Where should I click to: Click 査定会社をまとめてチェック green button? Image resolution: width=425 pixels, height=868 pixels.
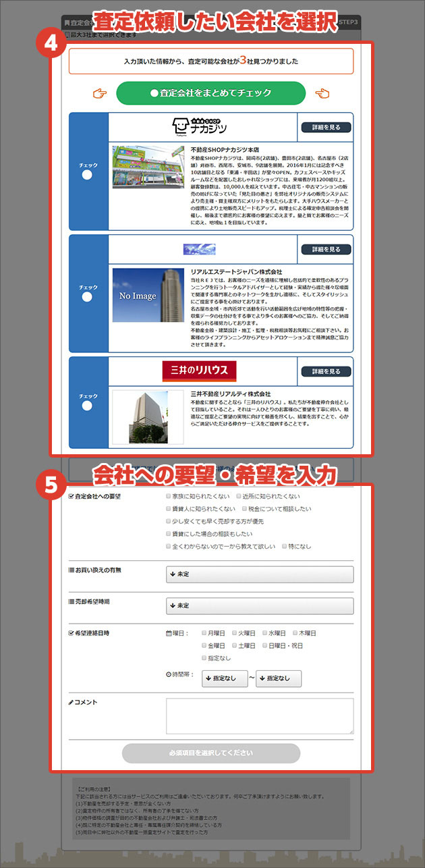click(x=210, y=93)
